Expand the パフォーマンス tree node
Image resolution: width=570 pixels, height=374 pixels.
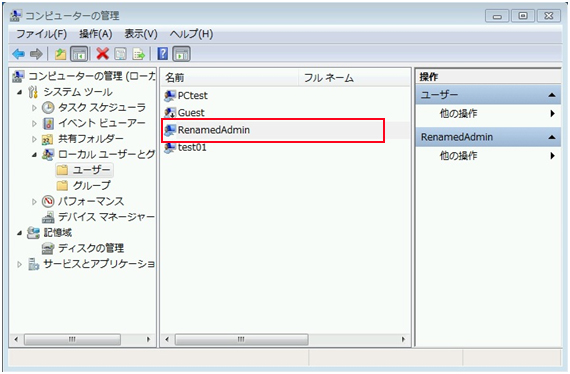click(34, 201)
